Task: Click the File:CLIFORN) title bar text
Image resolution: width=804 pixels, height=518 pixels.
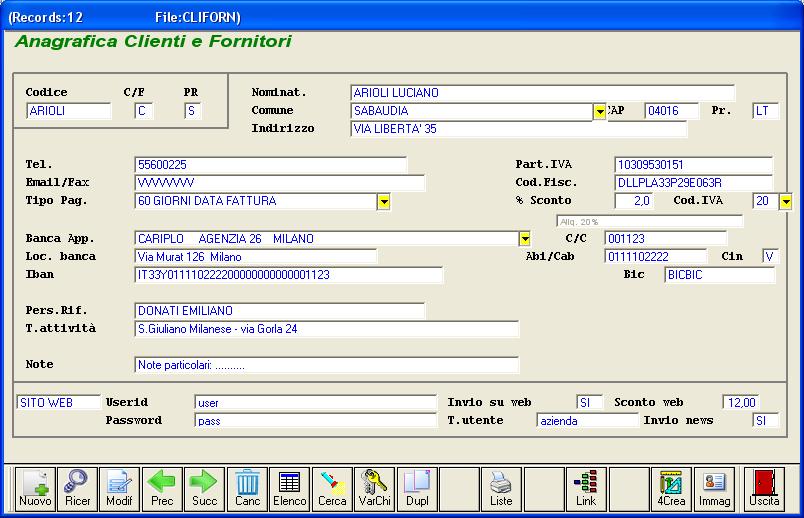Action: click(198, 17)
